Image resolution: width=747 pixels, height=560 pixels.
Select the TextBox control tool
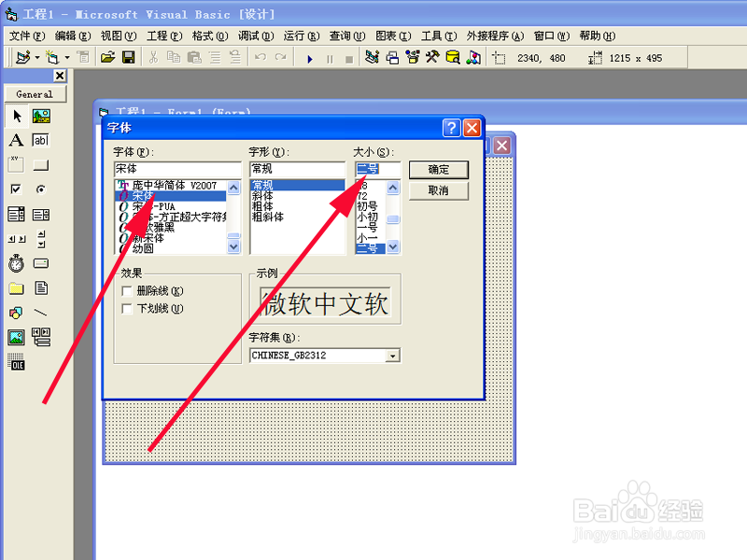pyautogui.click(x=41, y=141)
